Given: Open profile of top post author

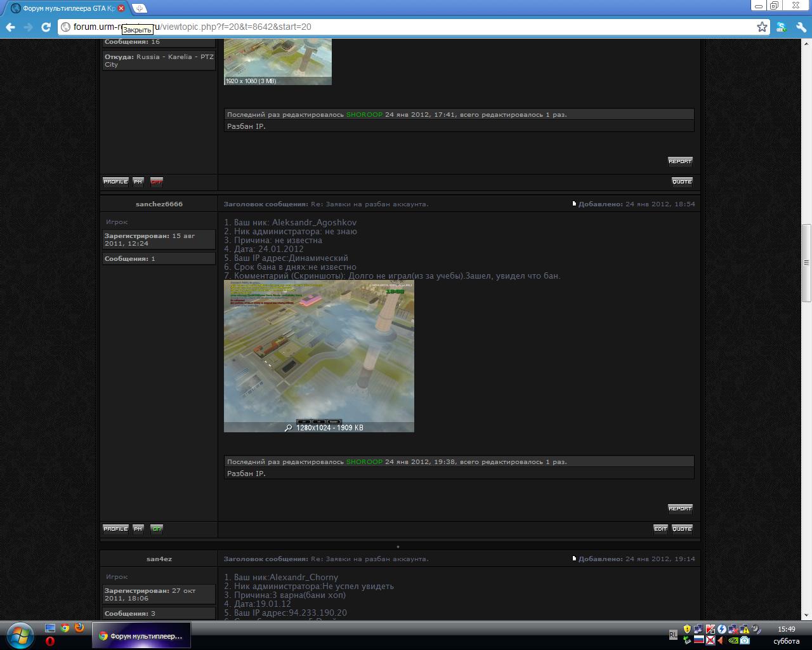Looking at the screenshot, I should tap(115, 182).
